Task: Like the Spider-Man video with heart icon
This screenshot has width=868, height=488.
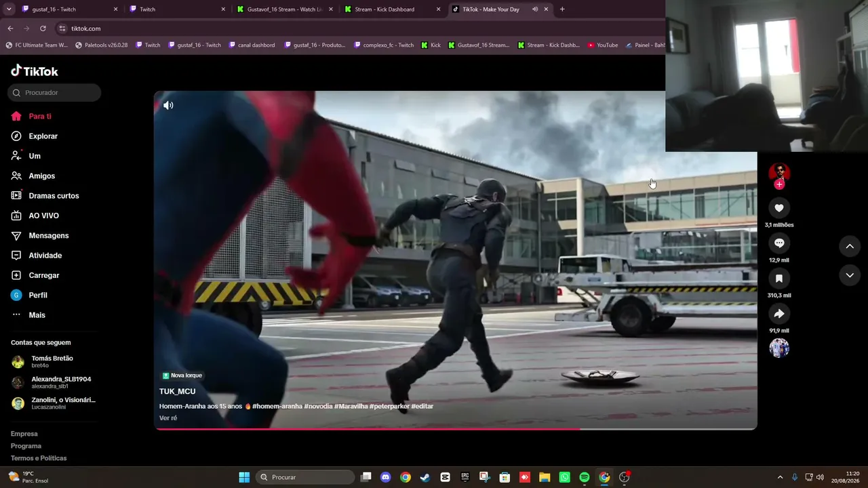Action: (779, 208)
